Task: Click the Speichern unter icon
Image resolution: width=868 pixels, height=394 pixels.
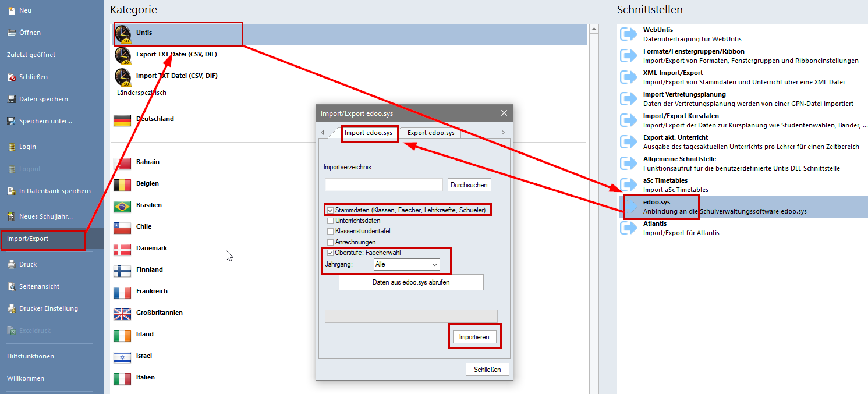Action: (x=12, y=121)
